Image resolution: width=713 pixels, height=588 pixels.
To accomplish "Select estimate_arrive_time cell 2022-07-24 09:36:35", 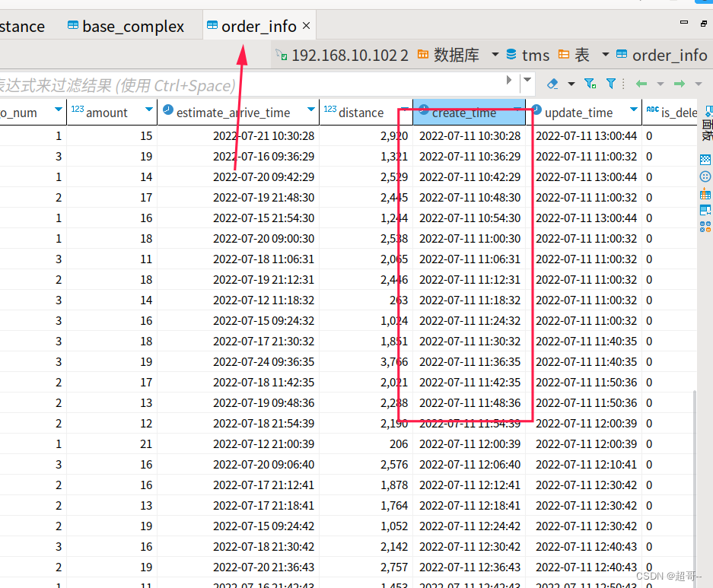I will point(238,362).
